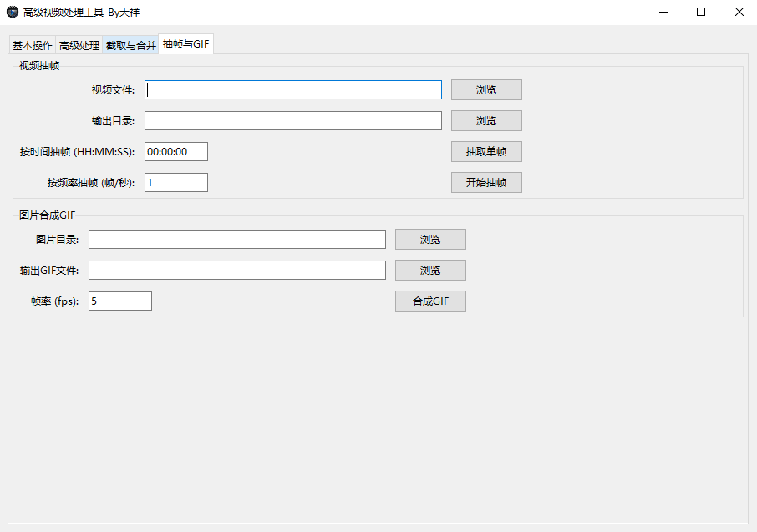This screenshot has height=532, width=757.
Task: Click the 抽帧与GIF tab
Action: point(185,44)
